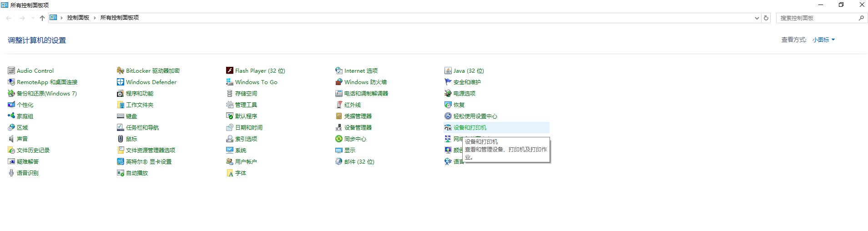Viewport: 868px width, 231px height.
Task: Open the Windows Defender icon
Action: pyautogui.click(x=121, y=82)
